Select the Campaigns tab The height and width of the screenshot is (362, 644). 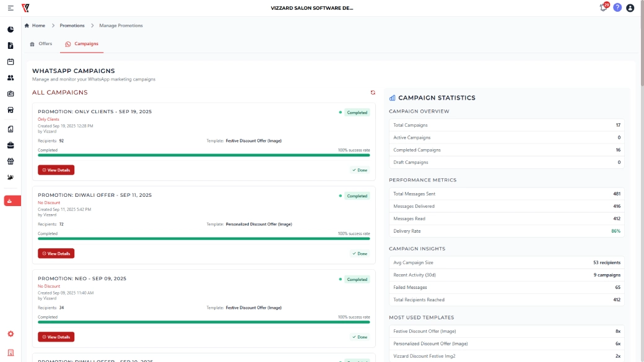82,44
